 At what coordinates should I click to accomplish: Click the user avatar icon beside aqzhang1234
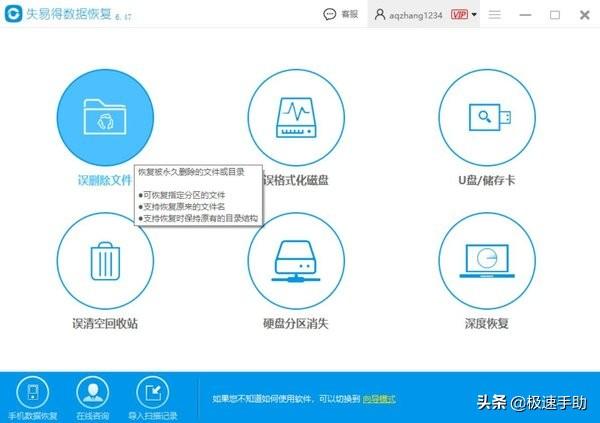point(380,15)
